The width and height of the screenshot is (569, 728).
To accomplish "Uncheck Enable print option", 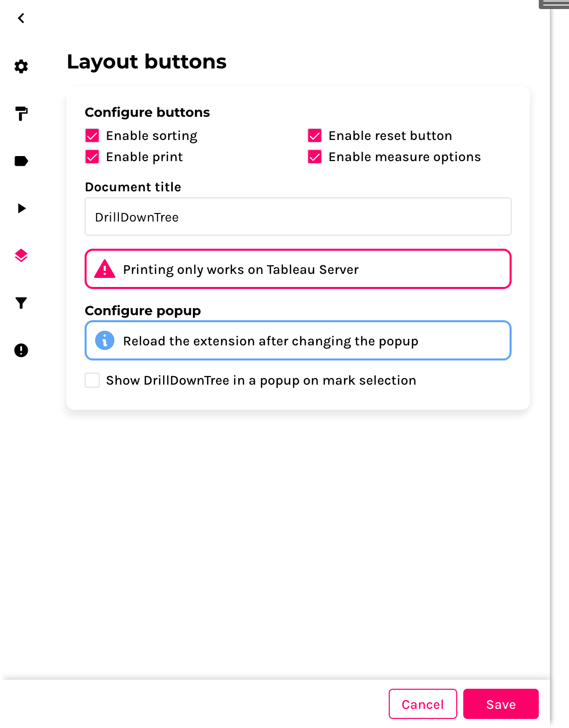I will point(92,157).
